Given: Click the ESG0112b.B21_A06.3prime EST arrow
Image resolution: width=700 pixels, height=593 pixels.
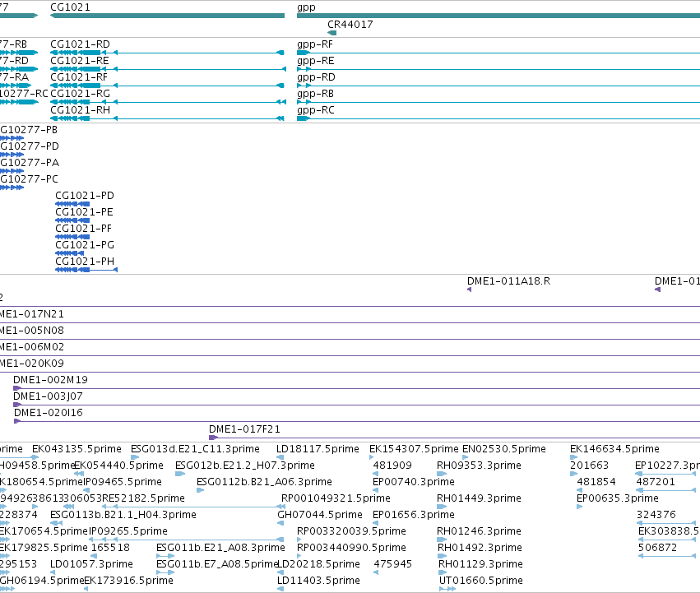Looking at the screenshot, I should point(201,490).
